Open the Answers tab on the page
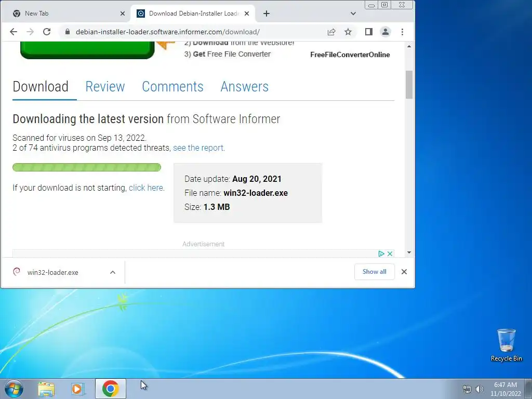Viewport: 532px width, 399px height. click(245, 87)
